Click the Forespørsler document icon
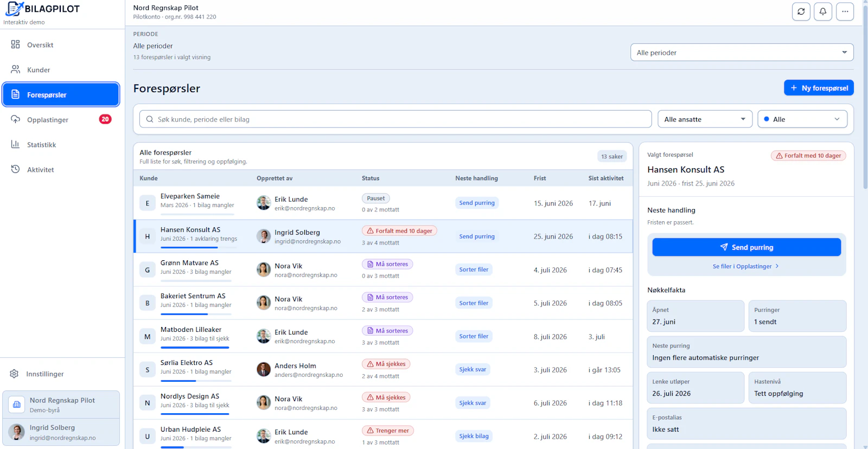The width and height of the screenshot is (868, 449). tap(15, 94)
